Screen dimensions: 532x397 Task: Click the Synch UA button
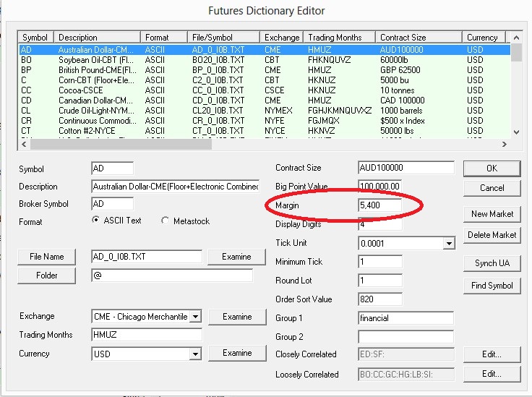pos(492,263)
